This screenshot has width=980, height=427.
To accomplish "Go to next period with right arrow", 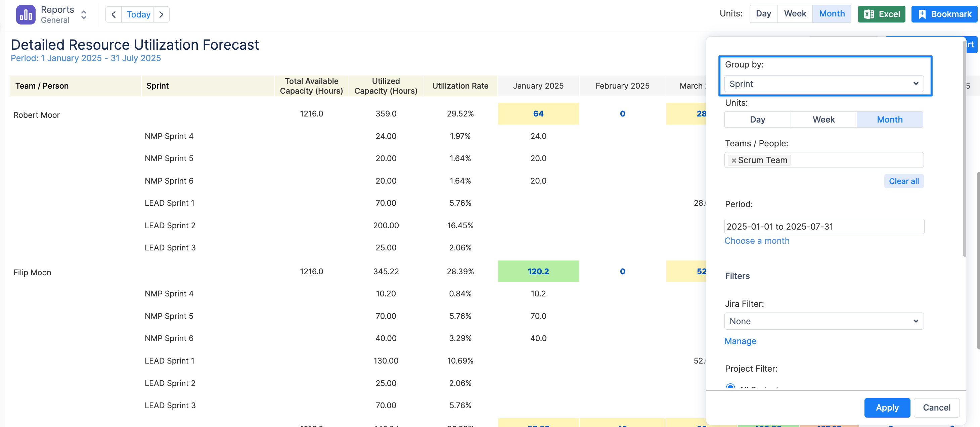I will 161,14.
